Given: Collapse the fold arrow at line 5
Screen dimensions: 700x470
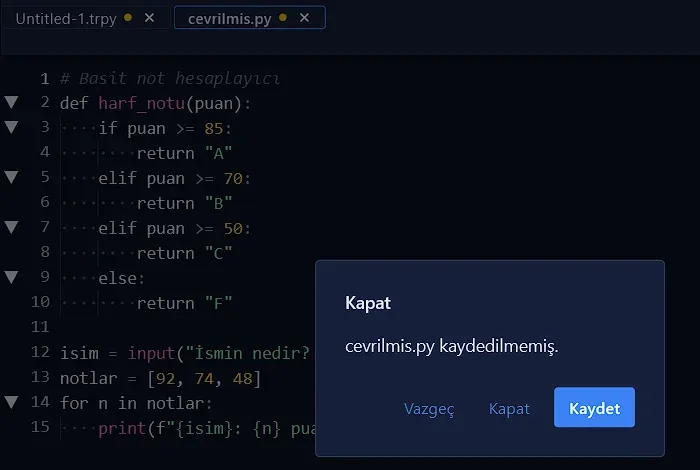Looking at the screenshot, I should [x=11, y=177].
